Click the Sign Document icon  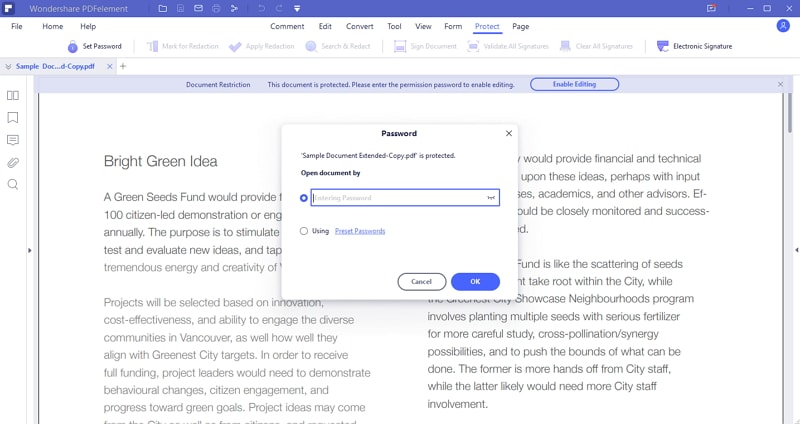pos(400,46)
